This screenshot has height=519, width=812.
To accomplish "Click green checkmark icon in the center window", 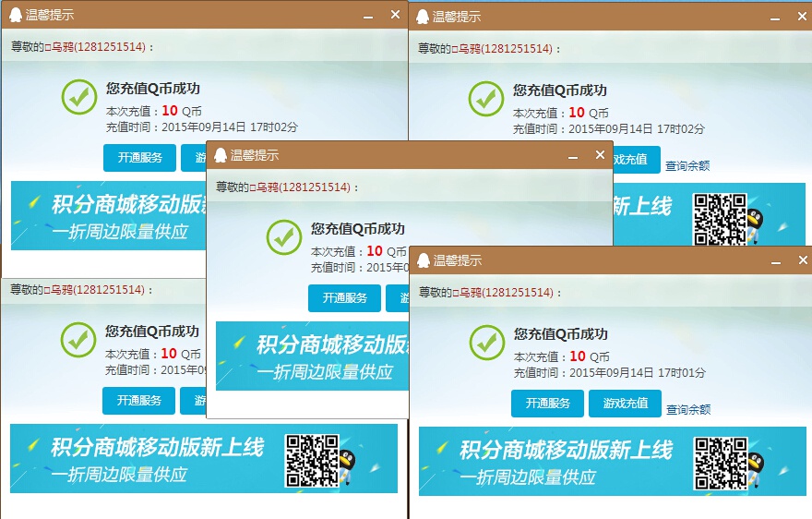I will click(x=284, y=237).
